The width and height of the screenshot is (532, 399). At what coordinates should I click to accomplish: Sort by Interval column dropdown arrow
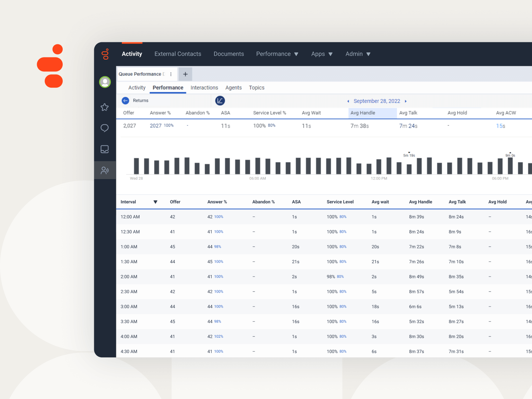click(156, 202)
